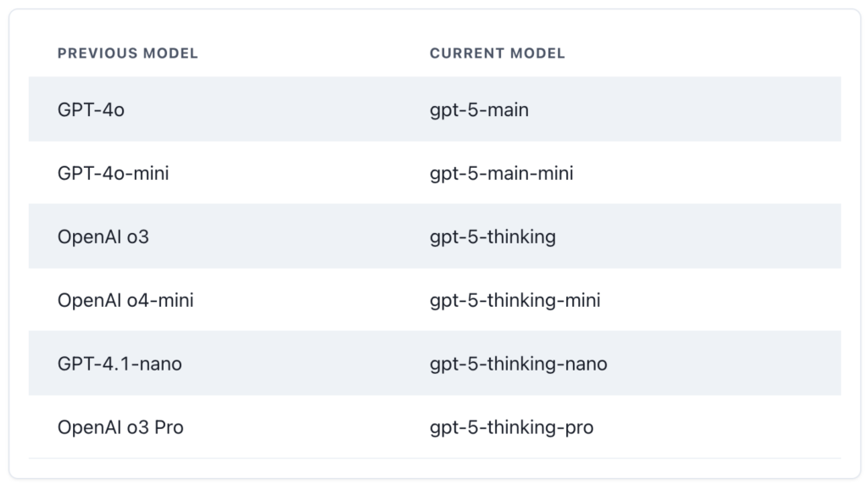Click the middle of the OpenAI o4-mini row
Screen dimensions: 868x490
434,300
